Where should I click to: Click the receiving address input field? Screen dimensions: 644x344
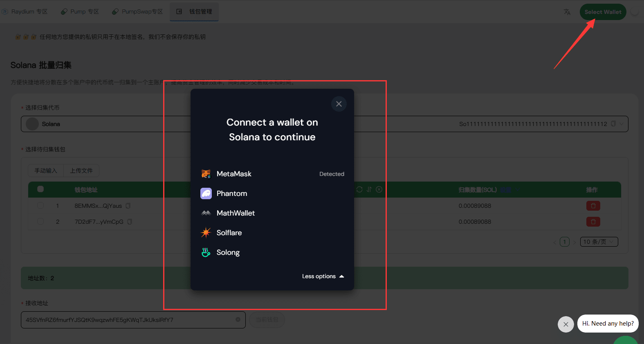133,320
